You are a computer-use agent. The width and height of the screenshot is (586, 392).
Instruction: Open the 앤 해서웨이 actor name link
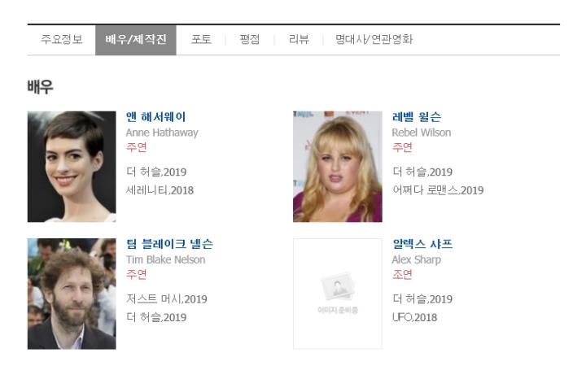pyautogui.click(x=155, y=117)
